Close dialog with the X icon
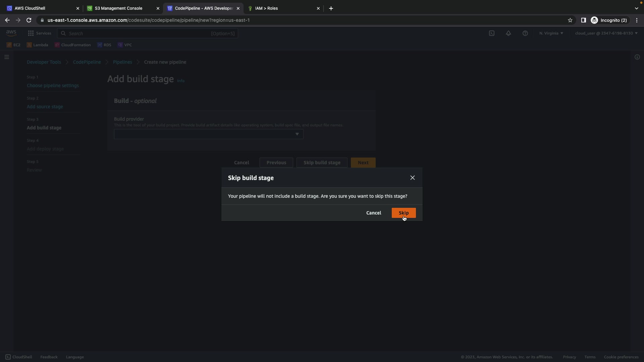Viewport: 644px width, 362px height. click(x=412, y=178)
